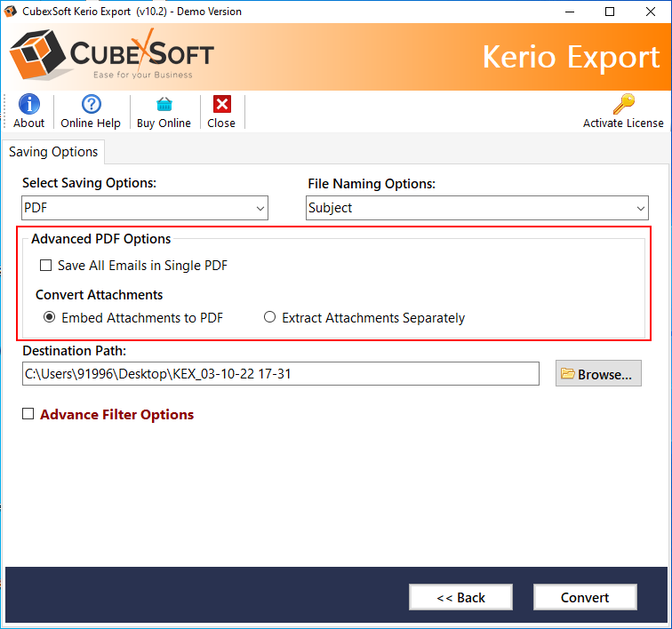Click the Convert button
672x629 pixels.
click(585, 597)
